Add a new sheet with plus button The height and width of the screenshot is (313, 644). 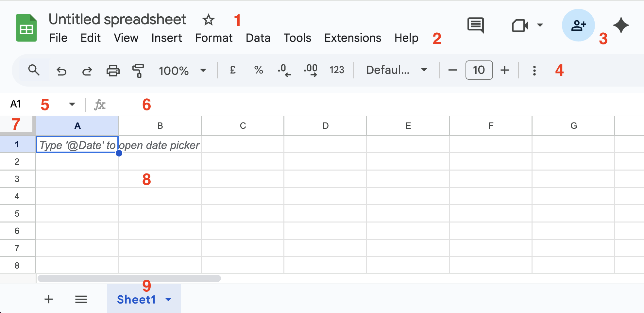[49, 299]
